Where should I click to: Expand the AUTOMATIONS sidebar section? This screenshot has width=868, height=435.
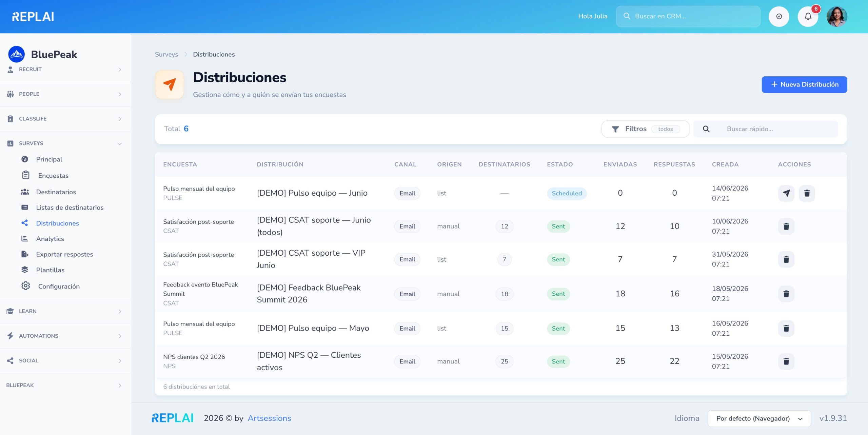coord(64,336)
